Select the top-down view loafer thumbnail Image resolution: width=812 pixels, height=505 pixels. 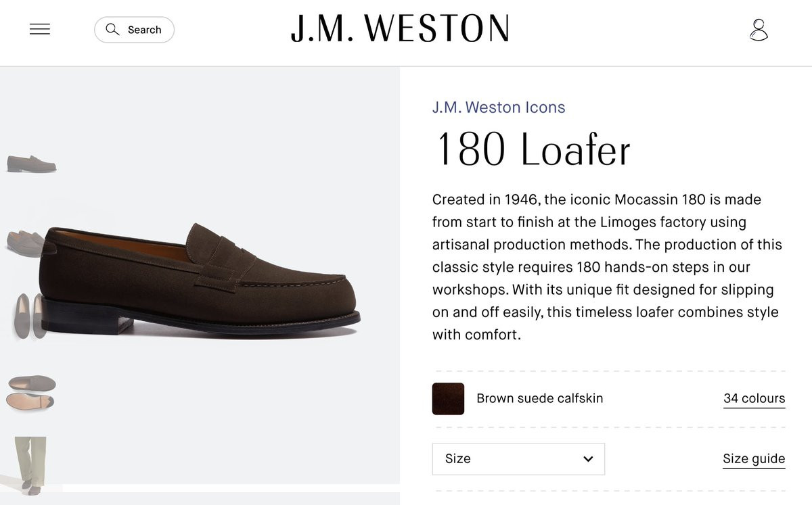[30, 316]
